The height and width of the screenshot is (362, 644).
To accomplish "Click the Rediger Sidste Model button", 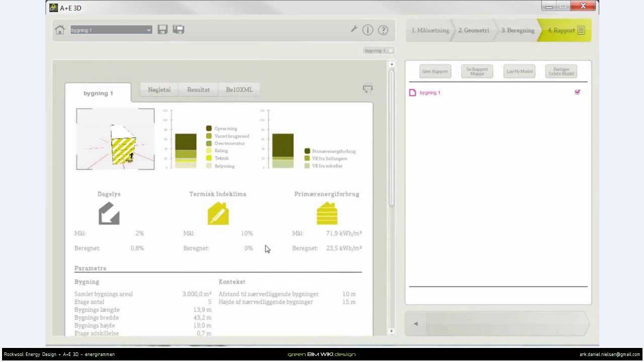I will pos(561,71).
